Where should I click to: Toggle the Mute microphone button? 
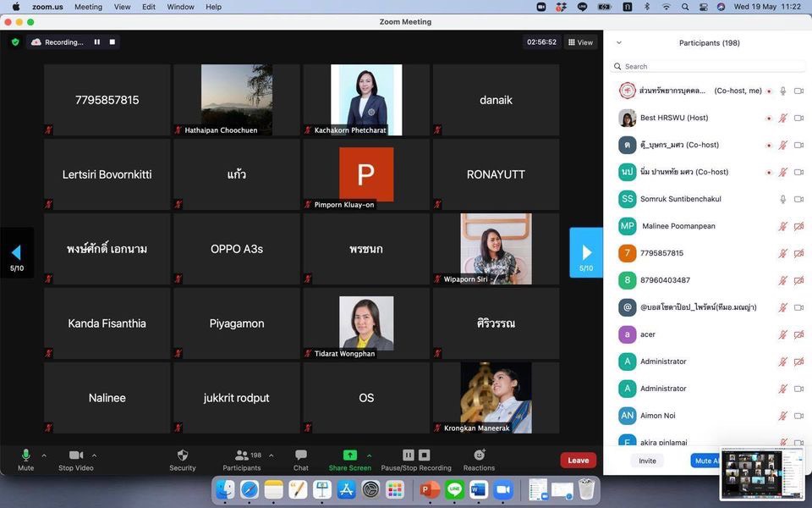coord(25,456)
